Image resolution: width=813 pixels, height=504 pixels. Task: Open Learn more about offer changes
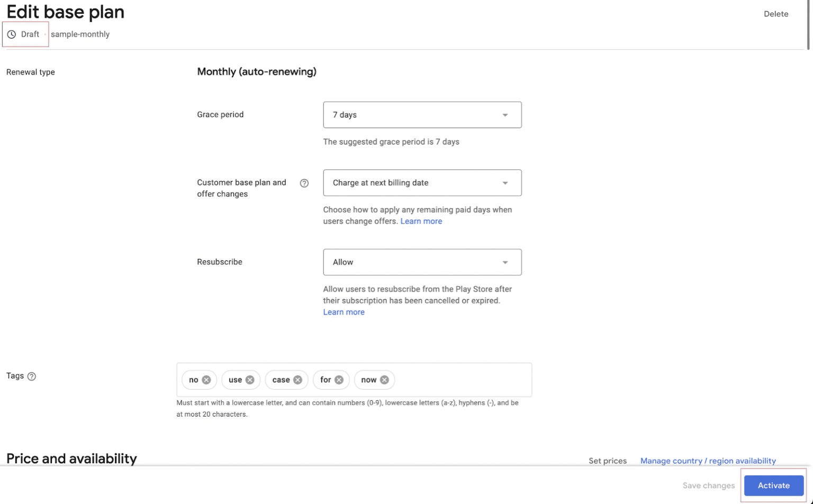(421, 221)
